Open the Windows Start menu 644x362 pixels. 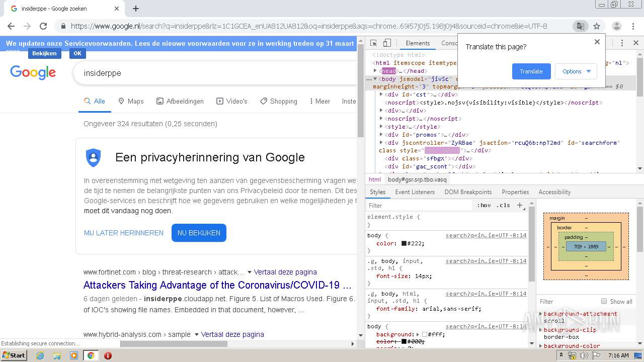(x=14, y=355)
